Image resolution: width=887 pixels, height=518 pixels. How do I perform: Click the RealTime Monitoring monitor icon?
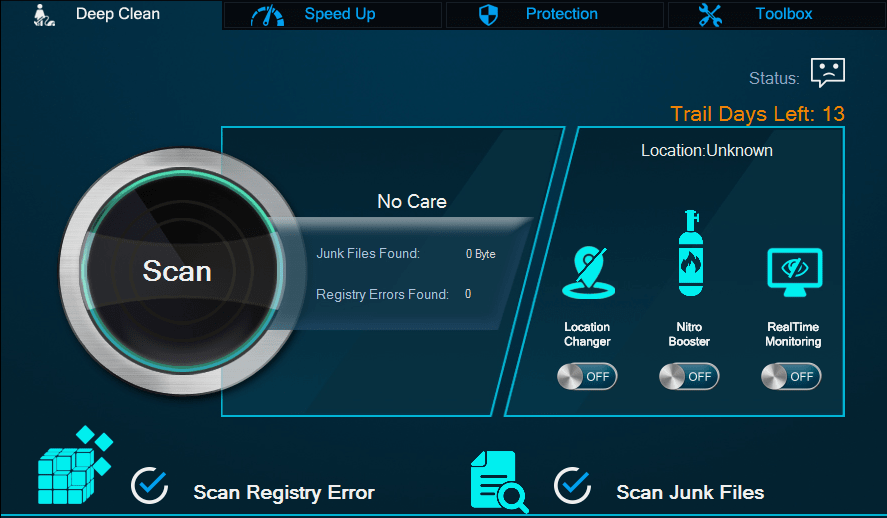click(795, 272)
